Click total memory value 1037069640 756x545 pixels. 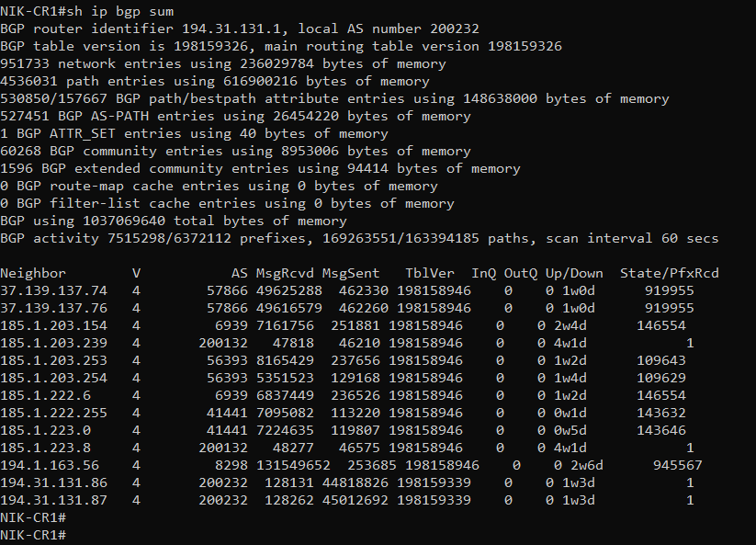coord(124,221)
